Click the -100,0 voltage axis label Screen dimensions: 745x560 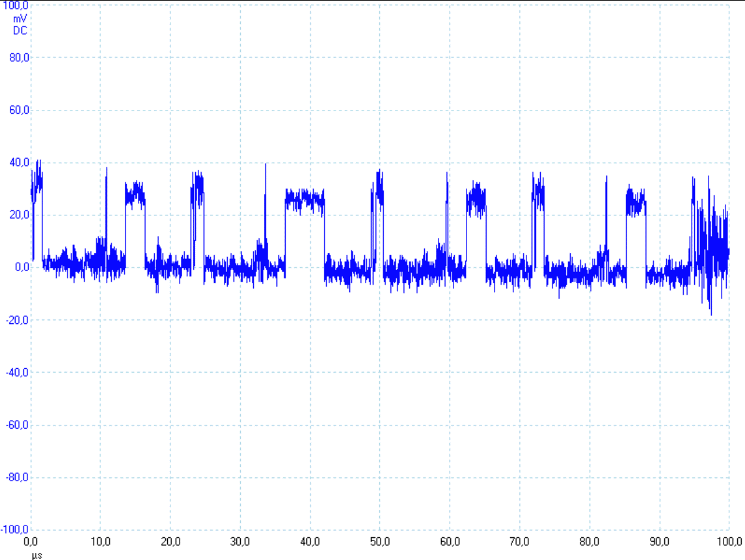15,529
